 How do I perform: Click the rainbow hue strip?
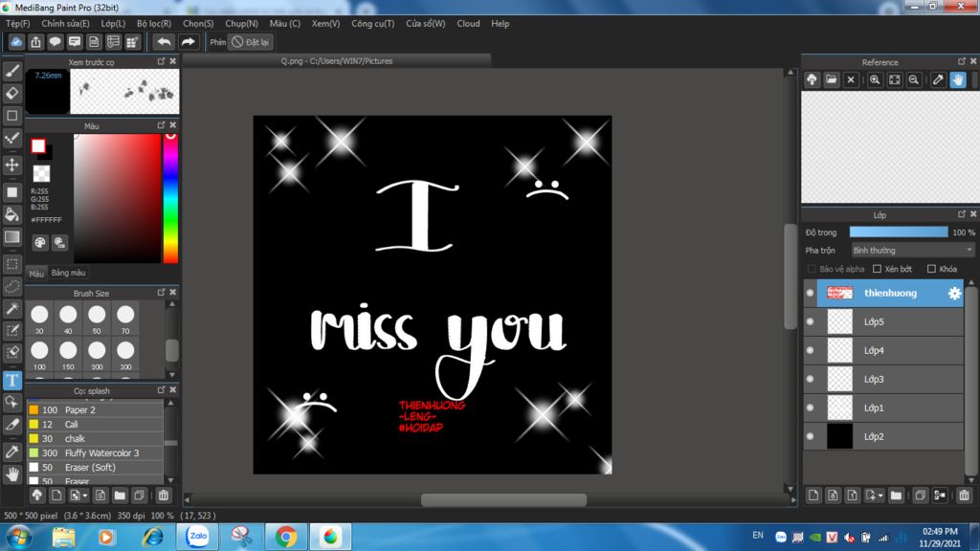click(x=170, y=199)
